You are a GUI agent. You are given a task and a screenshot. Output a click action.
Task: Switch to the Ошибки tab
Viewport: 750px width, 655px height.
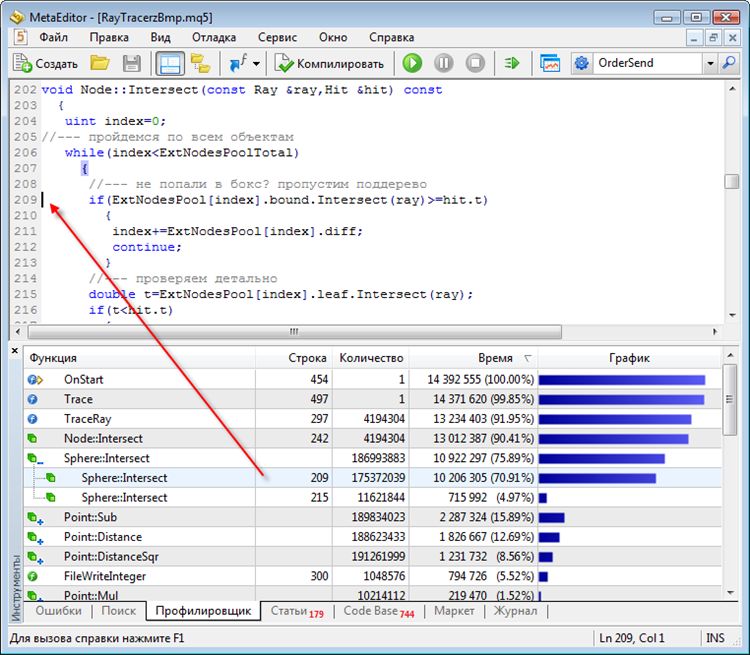58,611
